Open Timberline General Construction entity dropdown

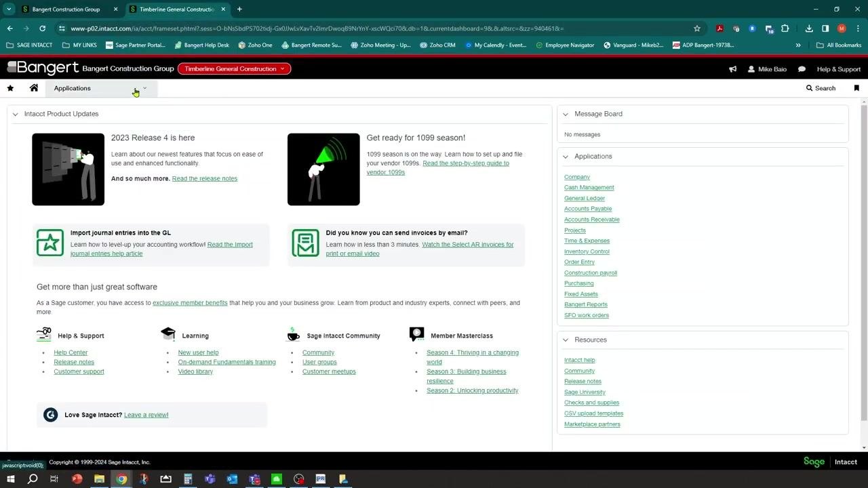click(x=234, y=68)
